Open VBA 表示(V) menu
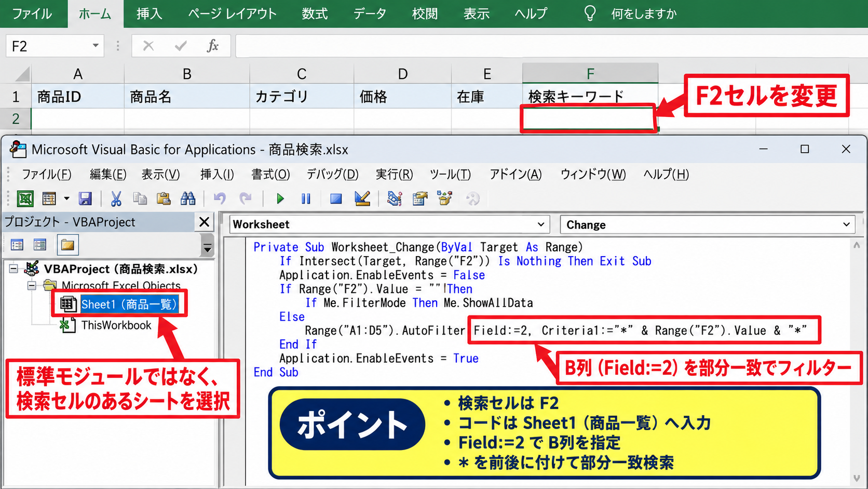The width and height of the screenshot is (868, 489). pyautogui.click(x=160, y=174)
